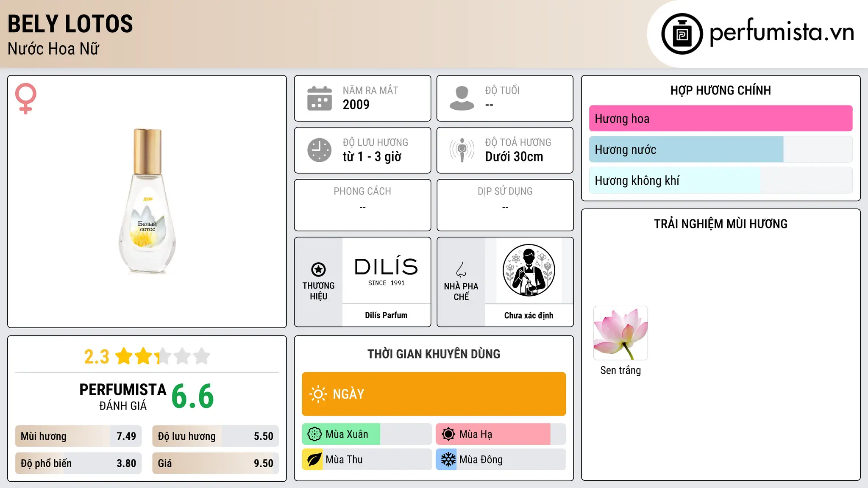The height and width of the screenshot is (488, 868).
Task: Click the DỊP SỬ DỤNG heading
Action: 505,191
